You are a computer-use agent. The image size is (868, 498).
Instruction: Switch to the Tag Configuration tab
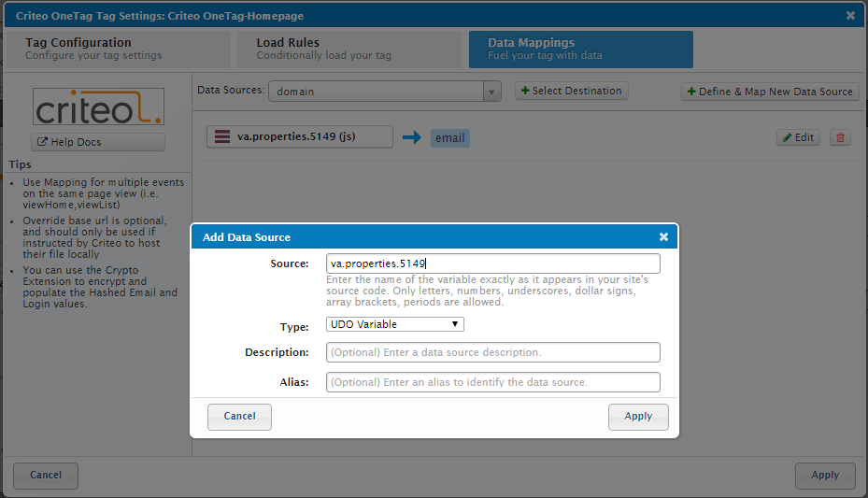[x=118, y=50]
